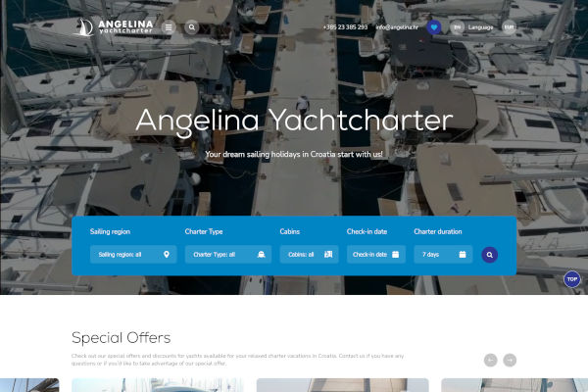The height and width of the screenshot is (392, 588).
Task: Submit the yacht search with the round magnifier button
Action: 490,255
